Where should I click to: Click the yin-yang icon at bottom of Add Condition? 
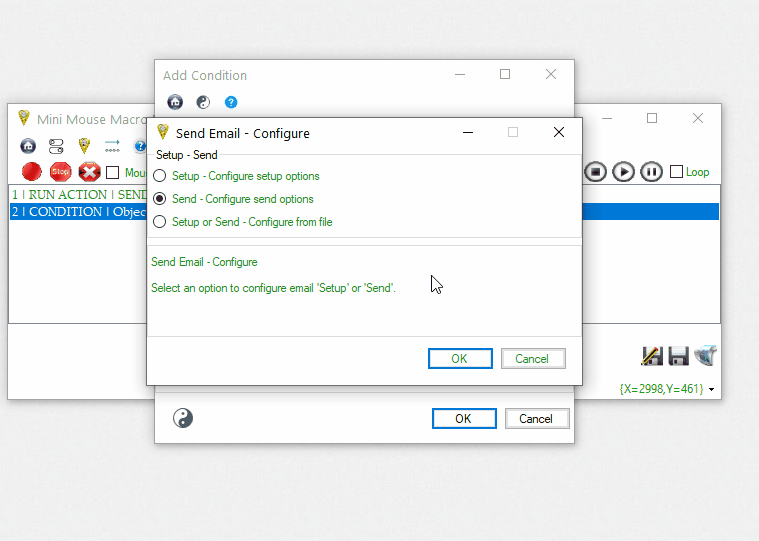[x=183, y=418]
